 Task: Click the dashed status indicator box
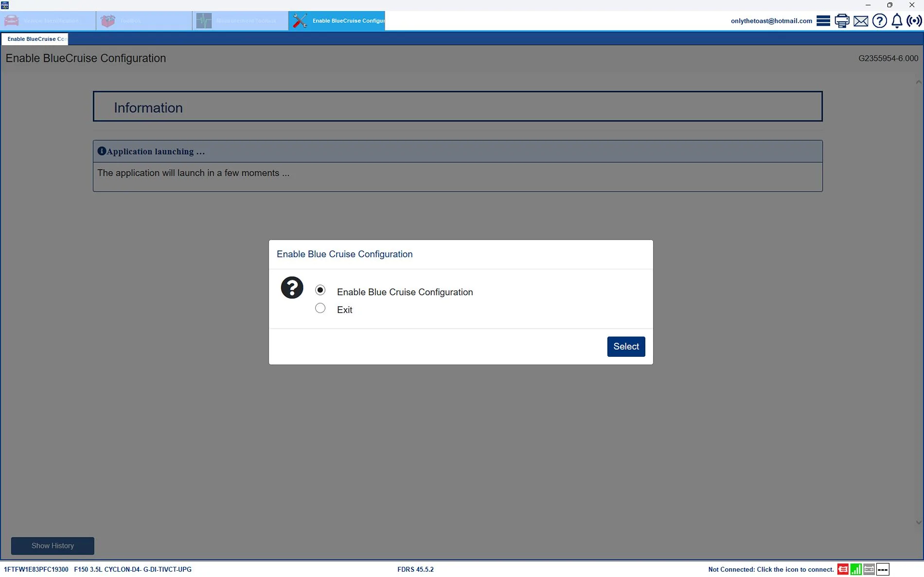click(883, 569)
